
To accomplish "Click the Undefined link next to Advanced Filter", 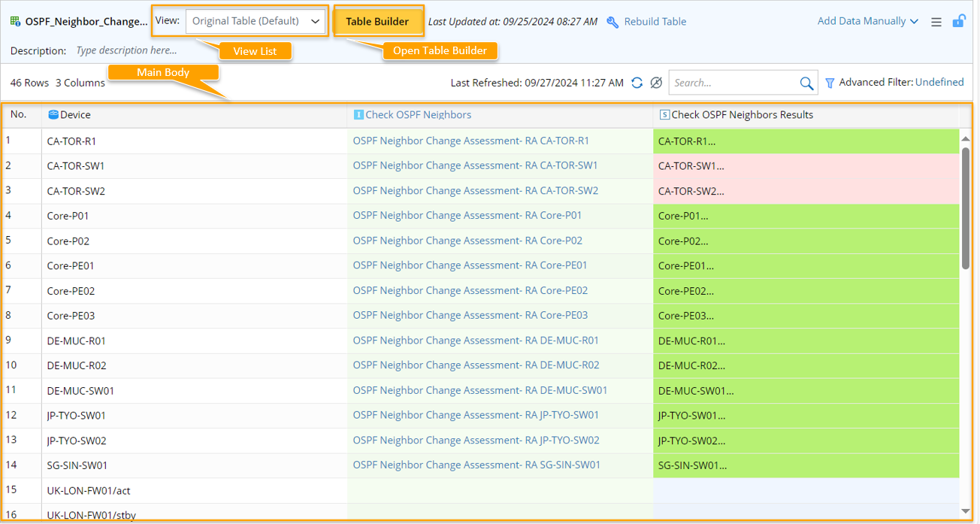I will click(x=939, y=82).
